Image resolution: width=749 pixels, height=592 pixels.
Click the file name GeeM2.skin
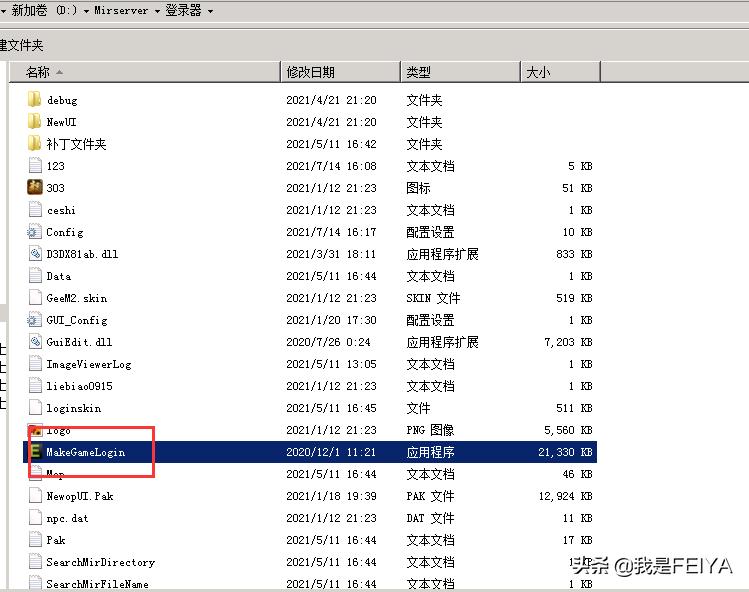pos(77,298)
